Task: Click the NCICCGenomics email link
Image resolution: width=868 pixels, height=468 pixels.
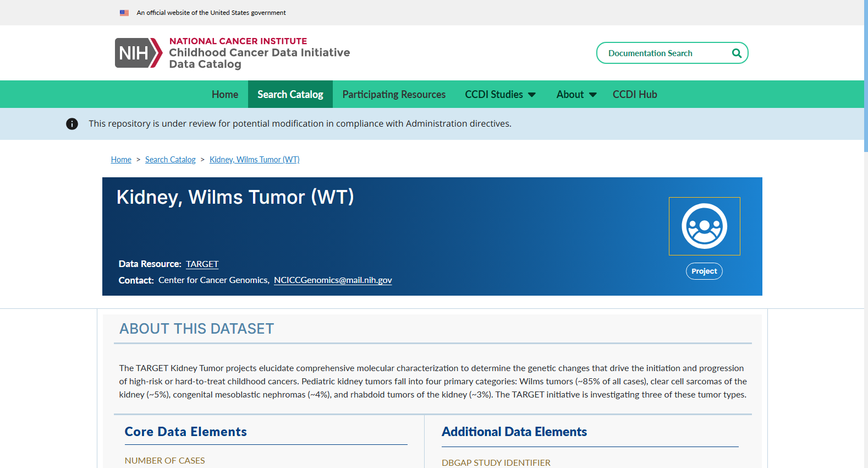Action: 333,280
